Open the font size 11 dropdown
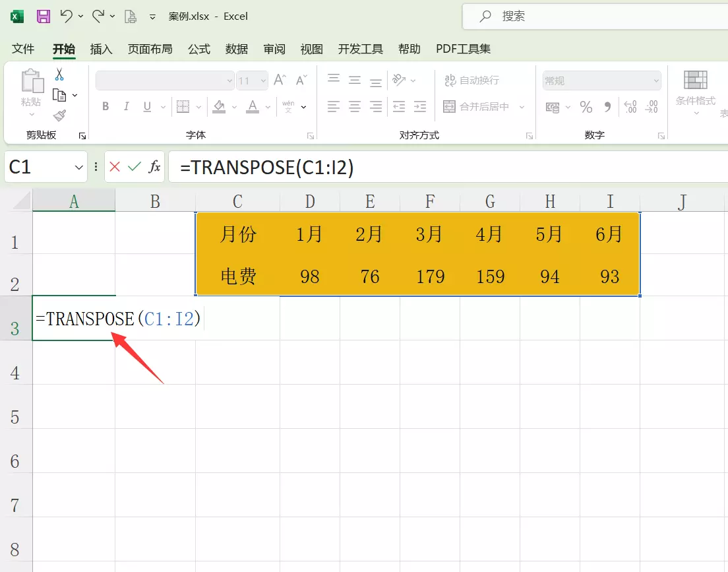This screenshot has height=572, width=728. pos(263,81)
